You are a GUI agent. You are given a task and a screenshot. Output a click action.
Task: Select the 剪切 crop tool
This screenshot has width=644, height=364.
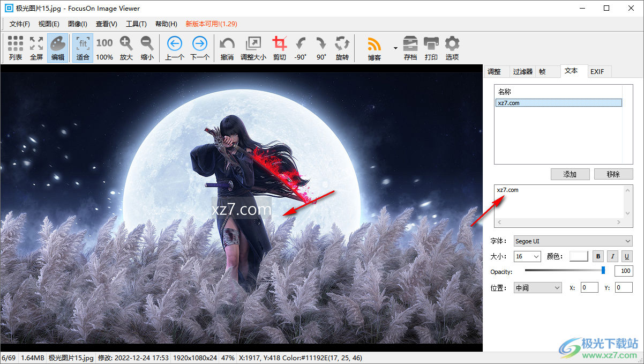(x=280, y=48)
